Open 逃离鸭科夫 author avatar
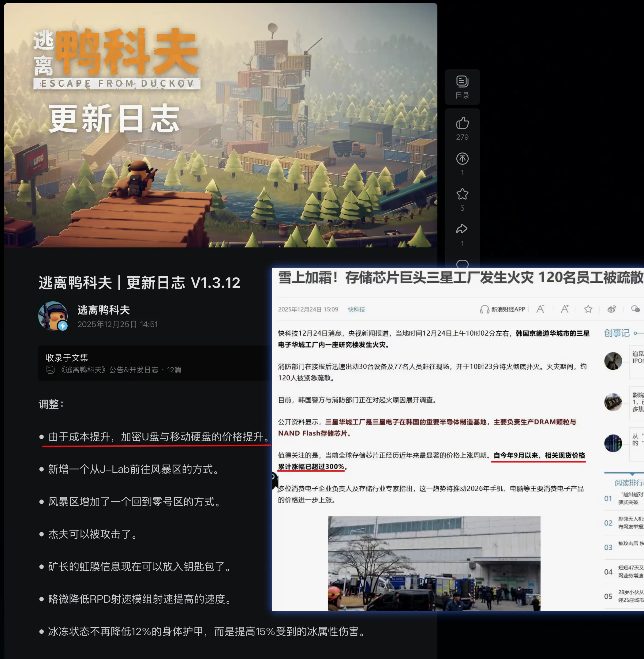Image resolution: width=644 pixels, height=659 pixels. (54, 315)
